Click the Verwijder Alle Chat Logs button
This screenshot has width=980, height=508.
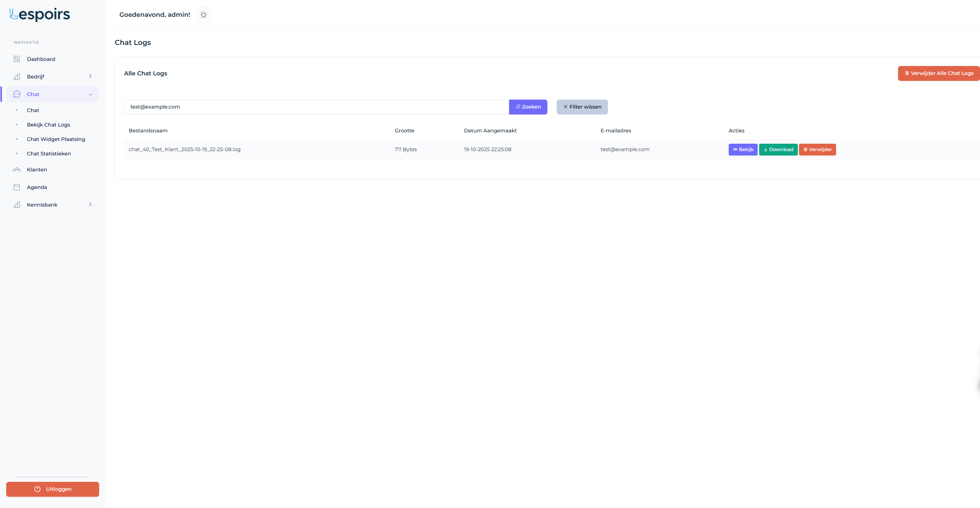point(938,73)
